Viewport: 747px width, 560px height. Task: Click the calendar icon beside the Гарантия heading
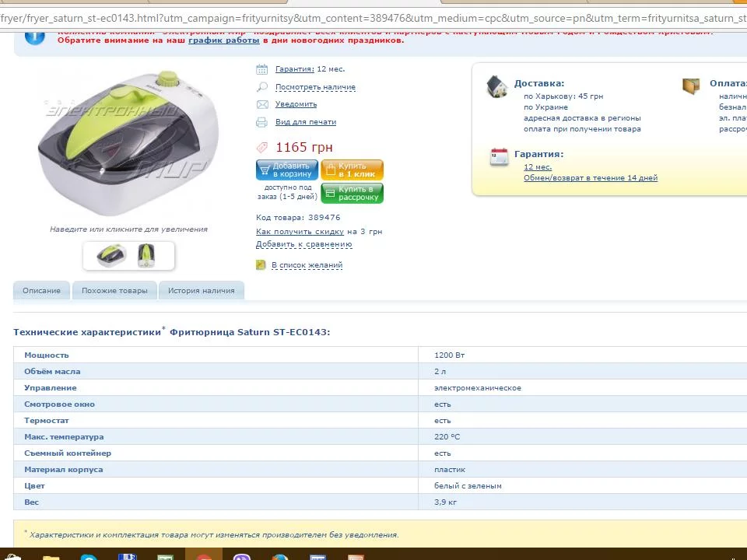[499, 156]
